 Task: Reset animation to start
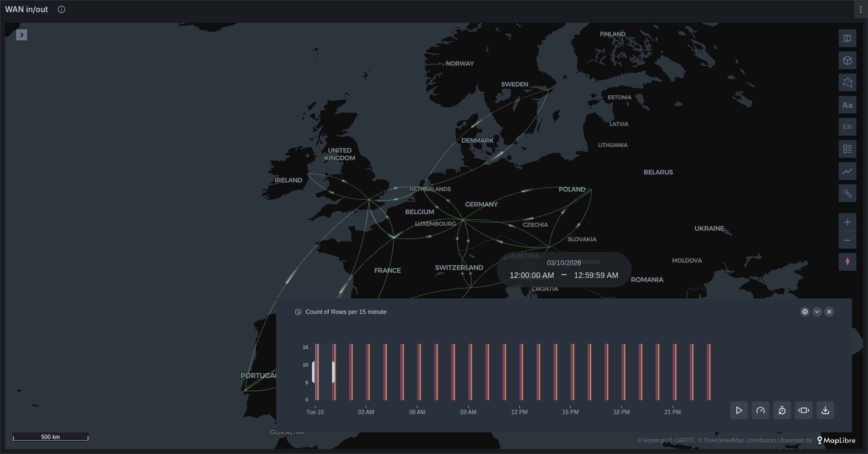click(782, 410)
